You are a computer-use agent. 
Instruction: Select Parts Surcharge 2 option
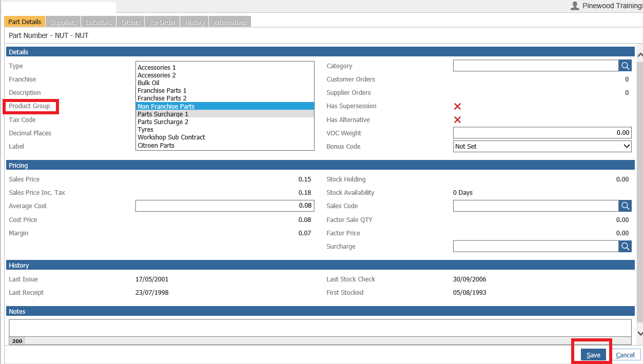click(225, 122)
